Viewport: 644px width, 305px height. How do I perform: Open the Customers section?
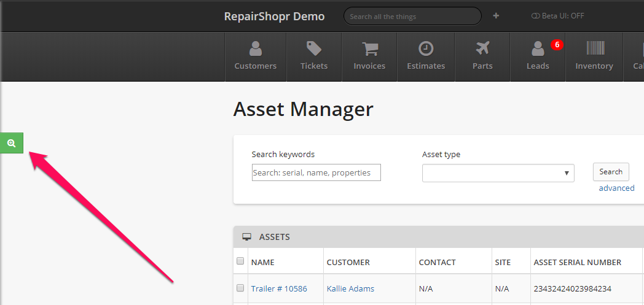click(x=256, y=56)
